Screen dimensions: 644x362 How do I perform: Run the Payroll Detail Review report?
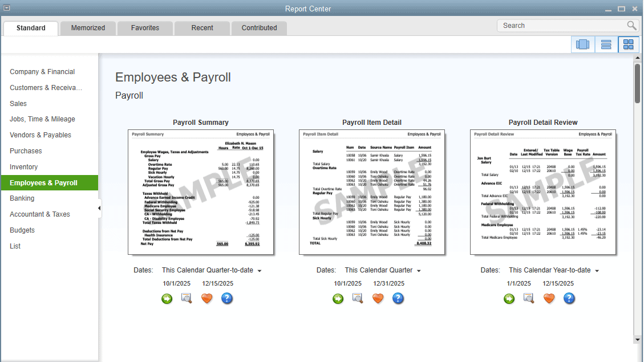(x=509, y=298)
